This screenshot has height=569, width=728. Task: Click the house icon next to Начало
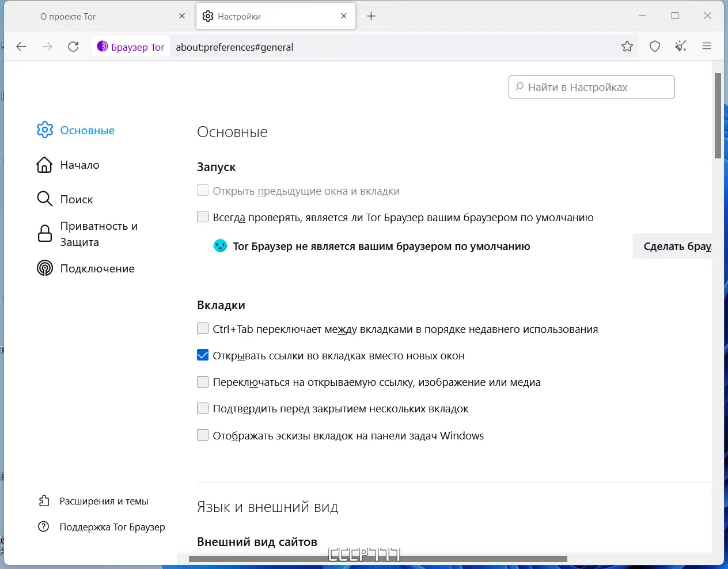tap(44, 165)
